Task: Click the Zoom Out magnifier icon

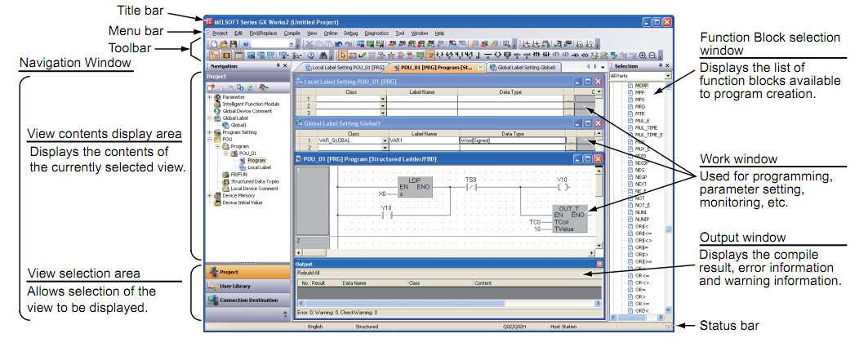Action: click(x=652, y=56)
